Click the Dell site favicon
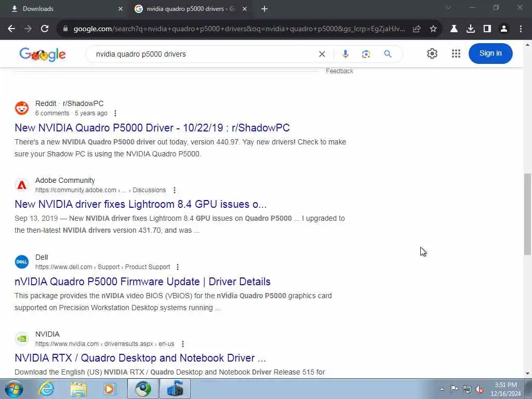532x399 pixels. [22, 262]
